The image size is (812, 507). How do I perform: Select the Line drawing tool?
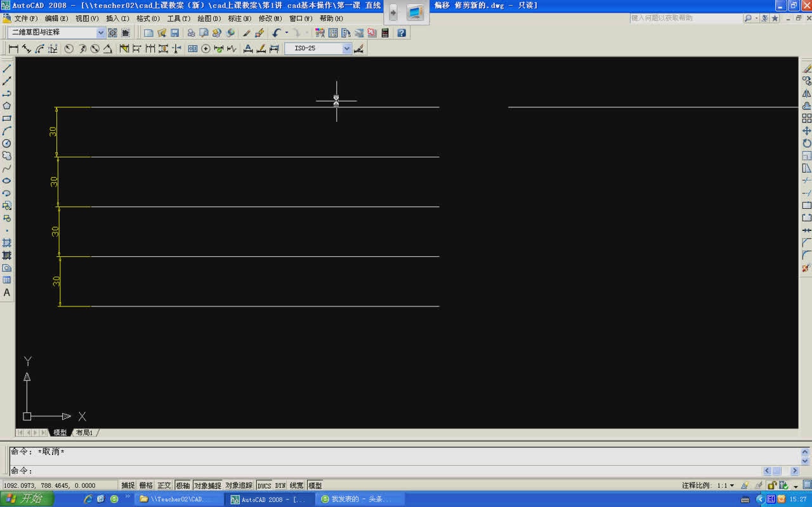tap(7, 69)
